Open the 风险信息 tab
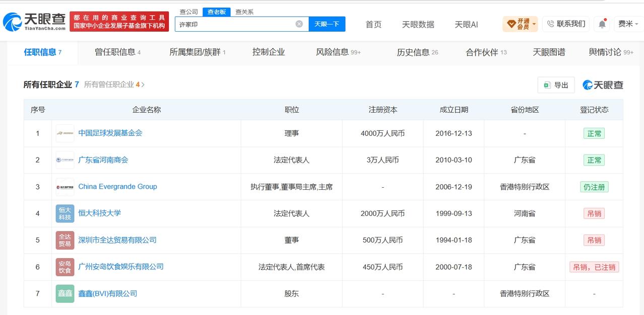The image size is (644, 315). tap(339, 52)
